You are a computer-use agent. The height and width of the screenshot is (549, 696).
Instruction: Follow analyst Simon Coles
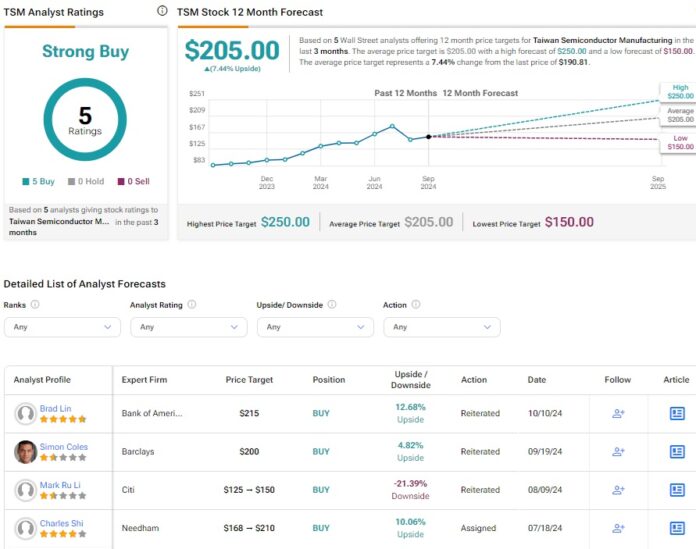618,451
